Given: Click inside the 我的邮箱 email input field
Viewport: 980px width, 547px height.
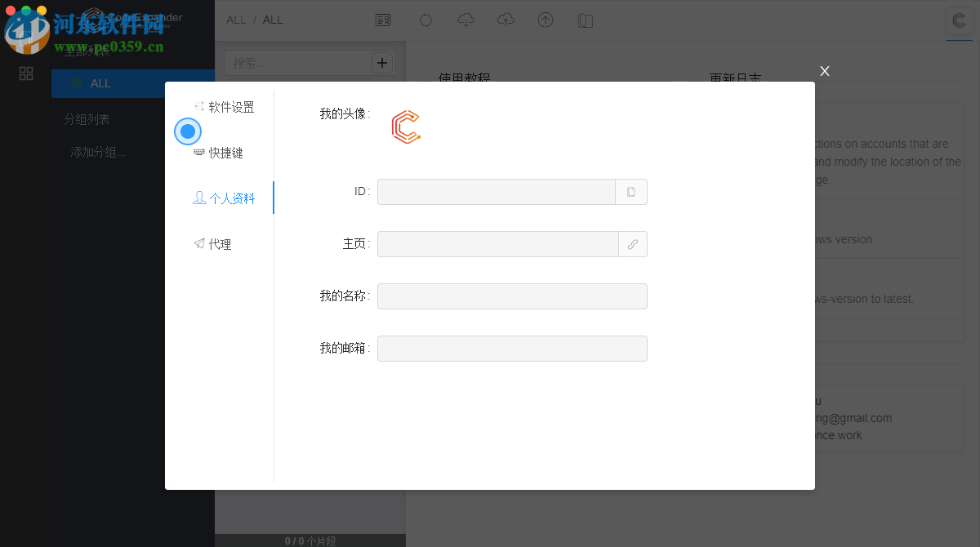Looking at the screenshot, I should tap(512, 348).
